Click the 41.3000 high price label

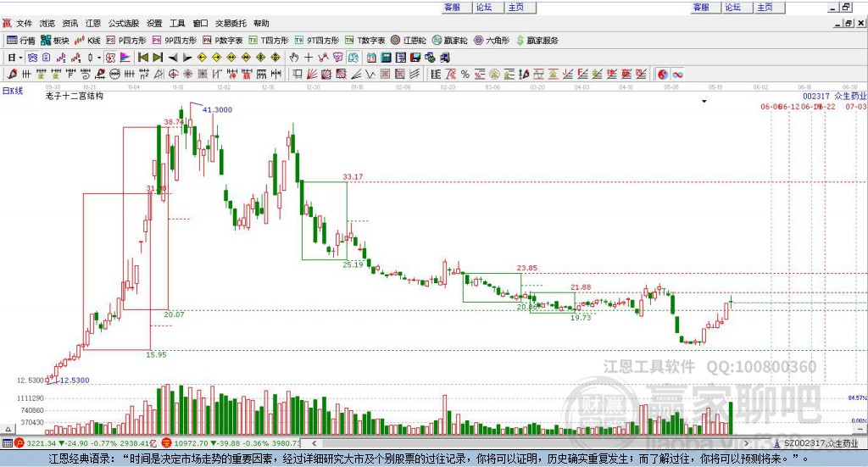point(217,109)
